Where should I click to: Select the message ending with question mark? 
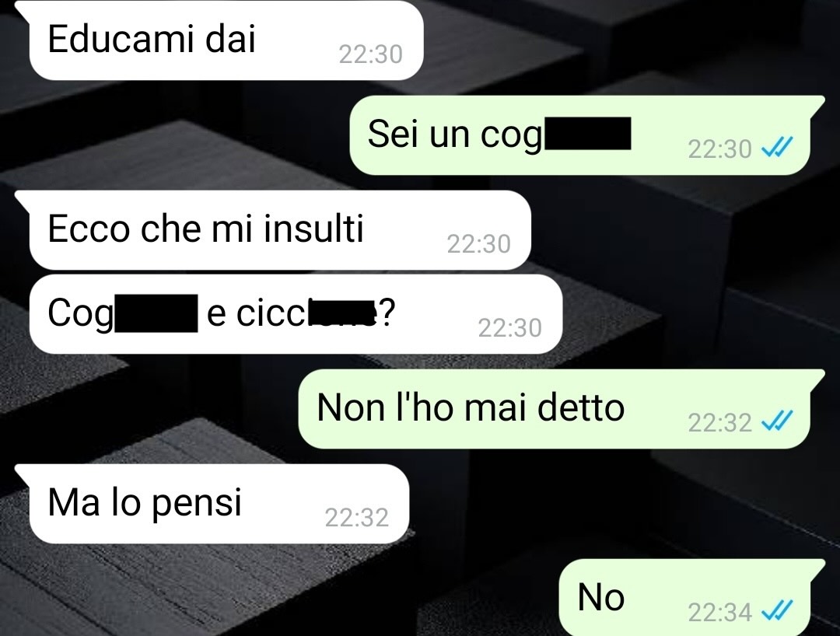point(295,313)
